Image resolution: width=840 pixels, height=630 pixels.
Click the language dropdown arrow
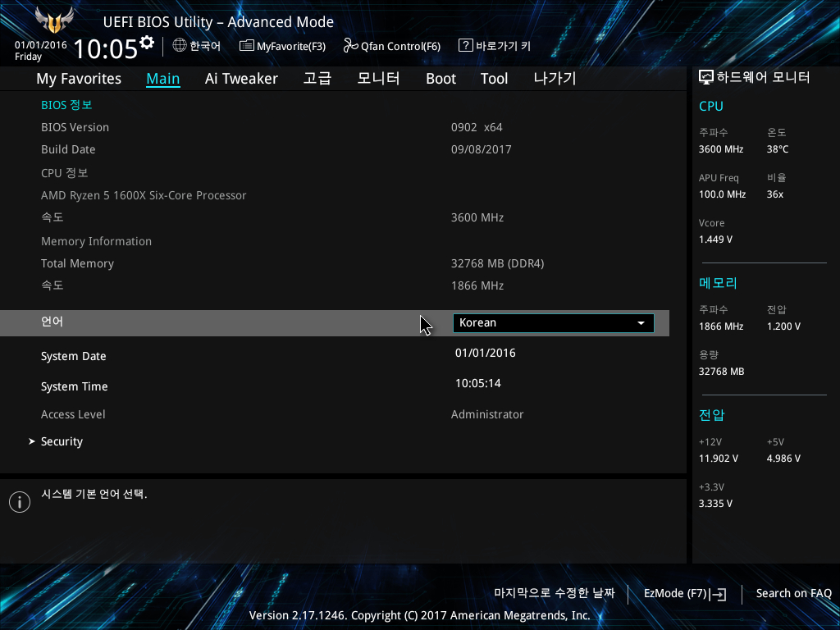(x=641, y=323)
